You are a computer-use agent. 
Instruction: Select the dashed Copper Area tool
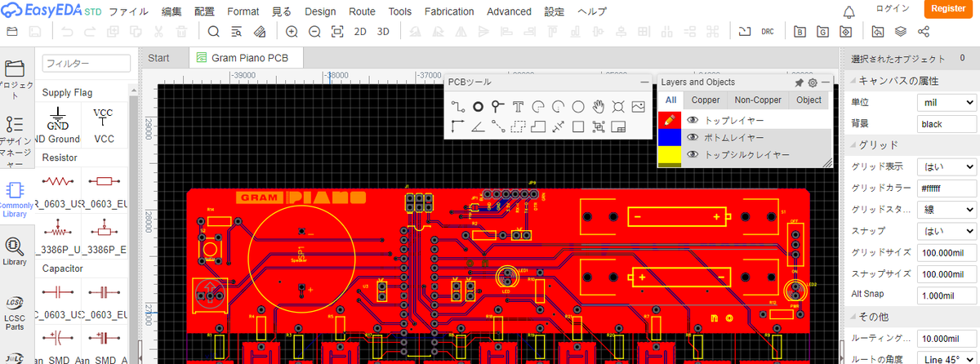[518, 127]
